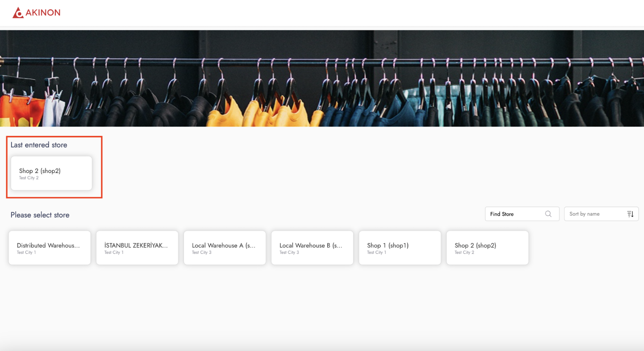
Task: Choose Local Warehouse B store
Action: 312,248
